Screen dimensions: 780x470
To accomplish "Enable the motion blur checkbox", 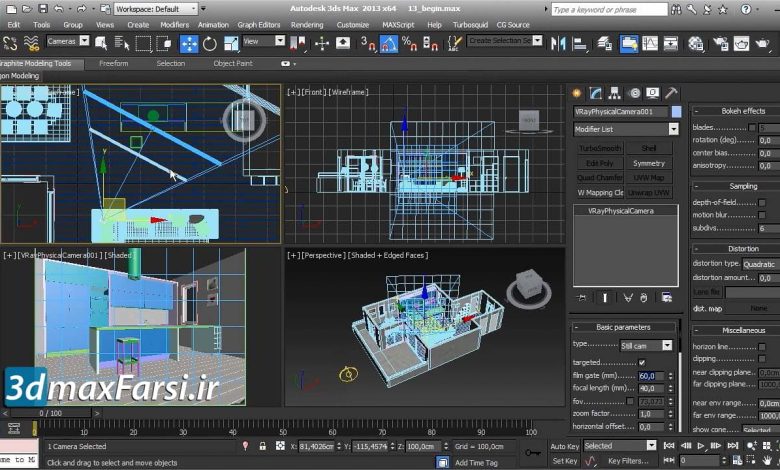I will coord(762,215).
